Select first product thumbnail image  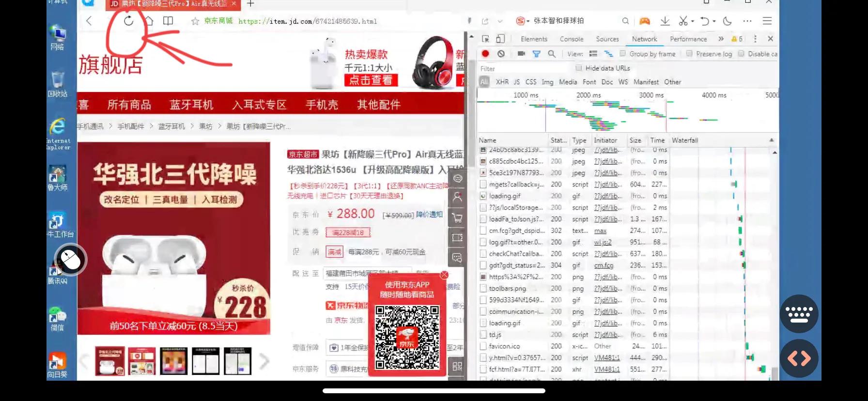tap(109, 361)
